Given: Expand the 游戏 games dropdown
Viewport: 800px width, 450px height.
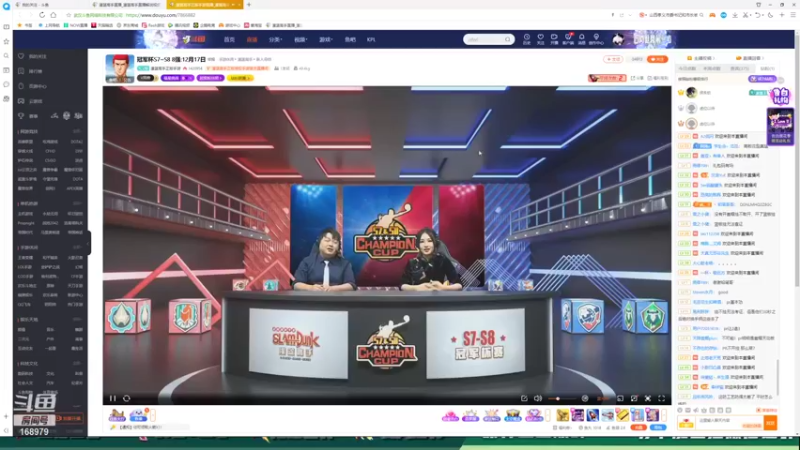Looking at the screenshot, I should (x=326, y=39).
